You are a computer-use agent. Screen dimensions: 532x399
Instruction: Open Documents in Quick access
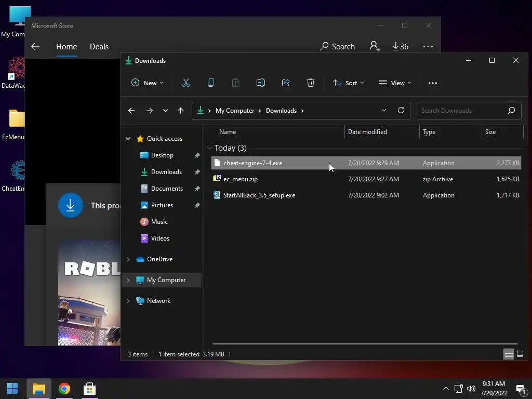pyautogui.click(x=167, y=188)
